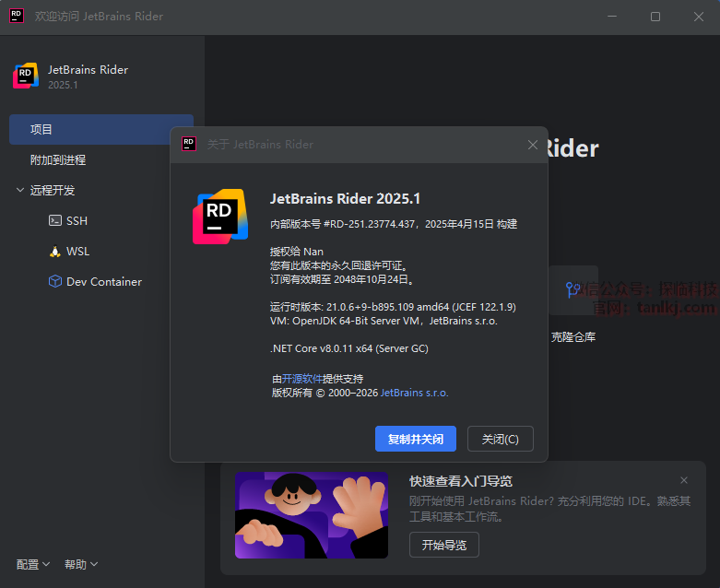Click the small Rider icon in the About title bar
The image size is (720, 588).
pos(189,144)
